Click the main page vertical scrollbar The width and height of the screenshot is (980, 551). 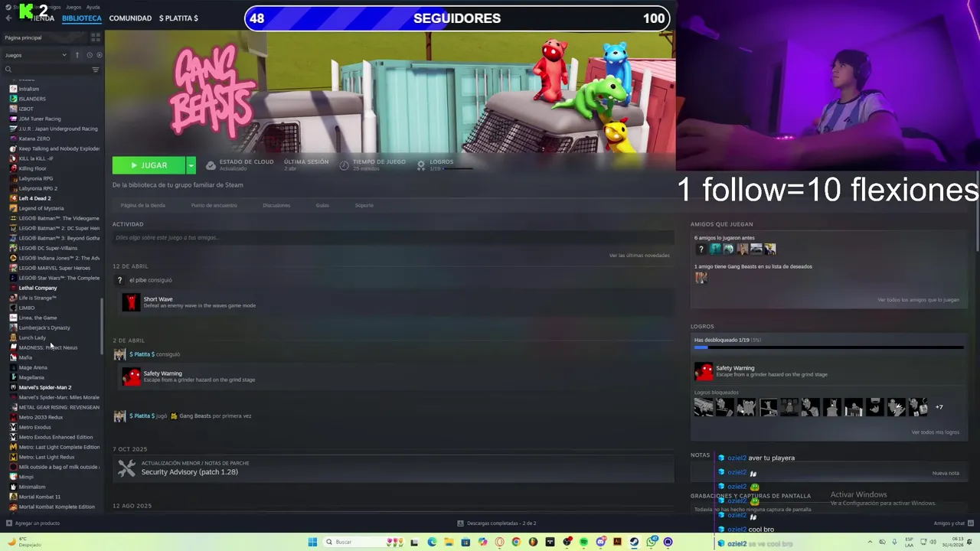[x=977, y=210]
